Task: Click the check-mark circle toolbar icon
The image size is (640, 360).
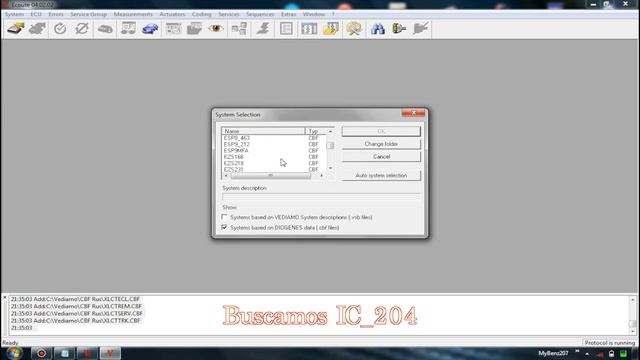Action: click(60, 29)
